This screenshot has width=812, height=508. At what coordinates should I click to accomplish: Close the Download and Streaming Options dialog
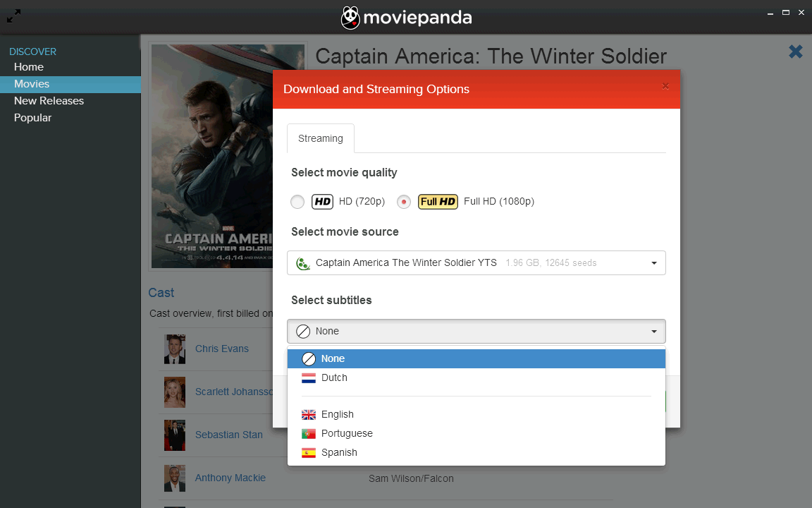[x=665, y=86]
